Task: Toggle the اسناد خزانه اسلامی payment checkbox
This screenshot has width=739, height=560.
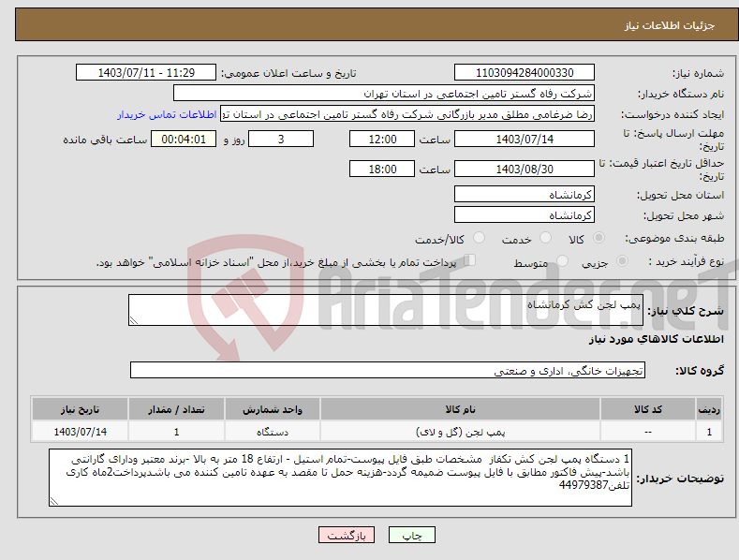Action: click(x=469, y=260)
